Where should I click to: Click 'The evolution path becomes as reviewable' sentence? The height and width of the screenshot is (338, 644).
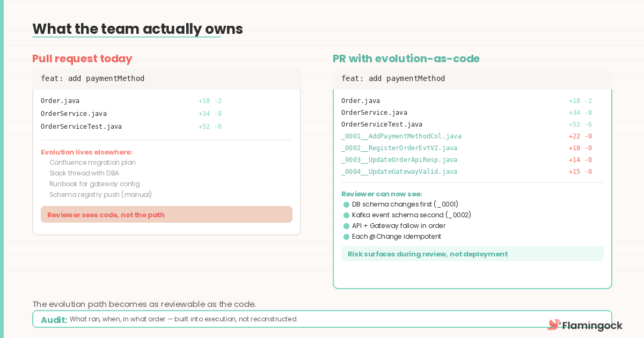tap(144, 304)
